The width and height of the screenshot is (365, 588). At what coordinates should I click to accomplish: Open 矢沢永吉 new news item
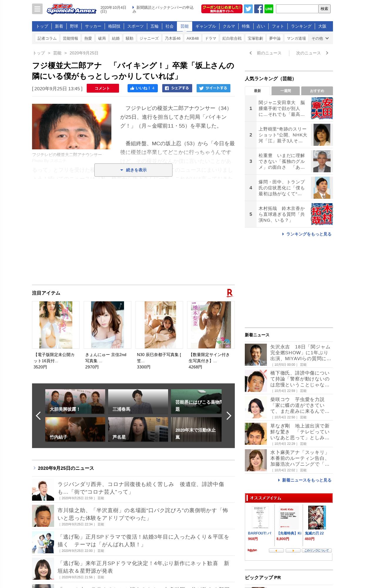tap(289, 355)
